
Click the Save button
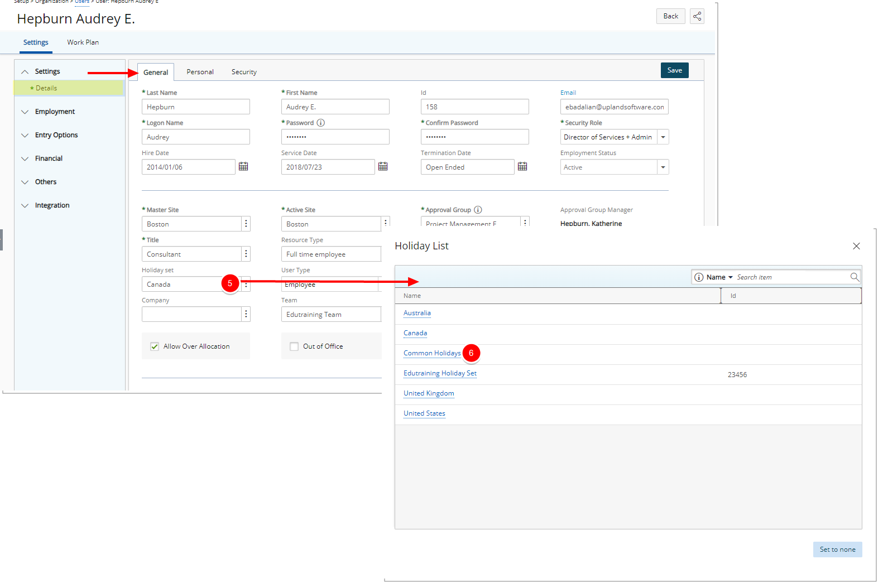pos(674,70)
